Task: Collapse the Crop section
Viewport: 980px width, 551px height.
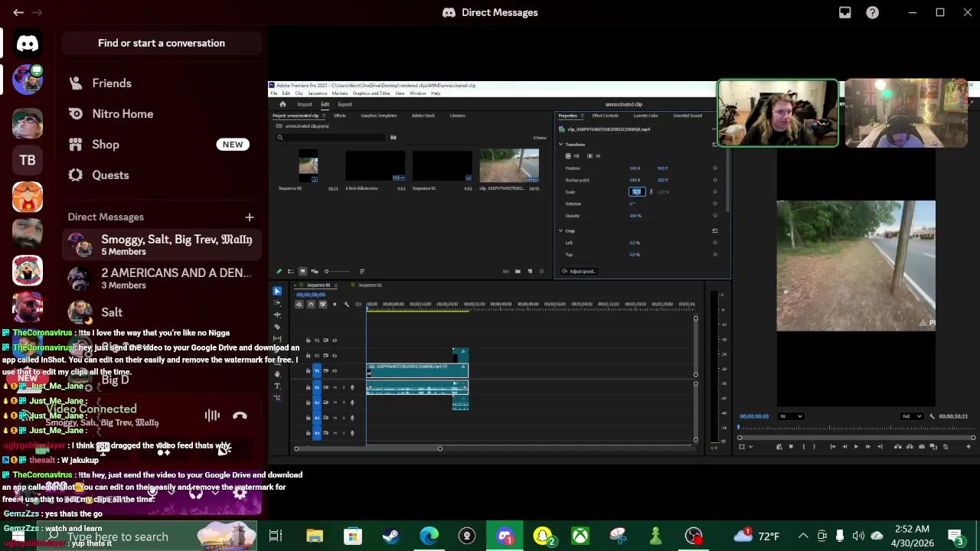Action: [561, 231]
